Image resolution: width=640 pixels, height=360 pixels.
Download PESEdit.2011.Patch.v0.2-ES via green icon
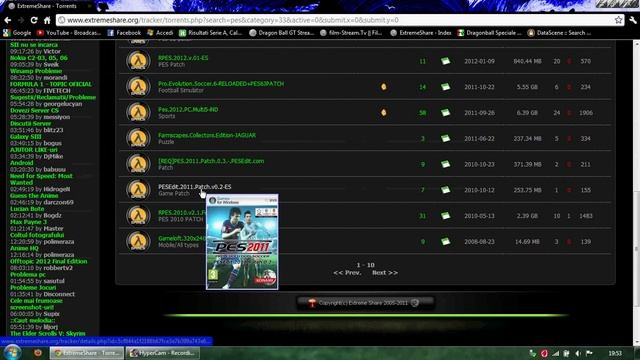445,190
